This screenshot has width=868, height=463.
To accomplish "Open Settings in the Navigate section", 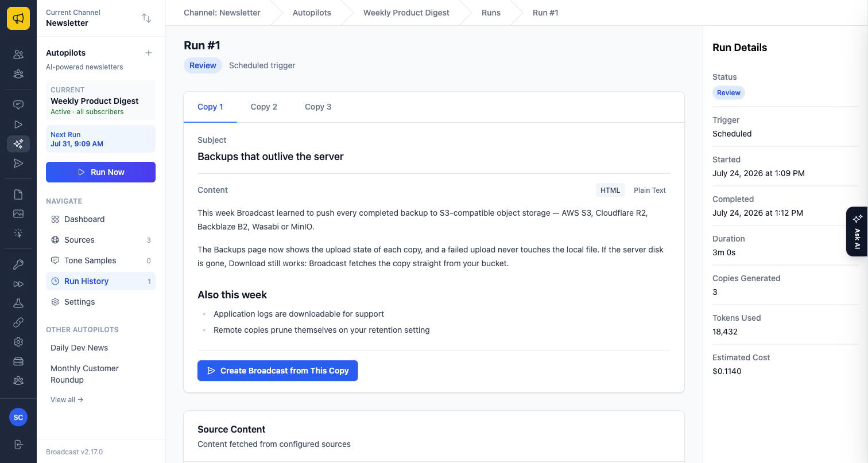I will (x=100, y=302).
